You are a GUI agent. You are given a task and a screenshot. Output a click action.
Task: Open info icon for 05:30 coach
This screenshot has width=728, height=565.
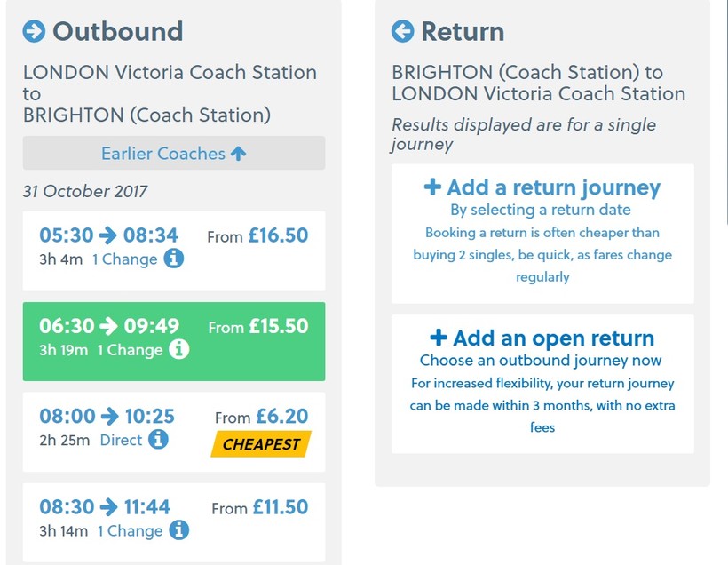tap(174, 259)
